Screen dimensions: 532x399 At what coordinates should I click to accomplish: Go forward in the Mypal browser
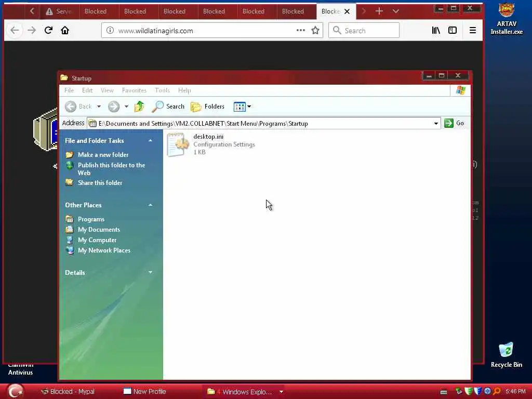(x=32, y=31)
